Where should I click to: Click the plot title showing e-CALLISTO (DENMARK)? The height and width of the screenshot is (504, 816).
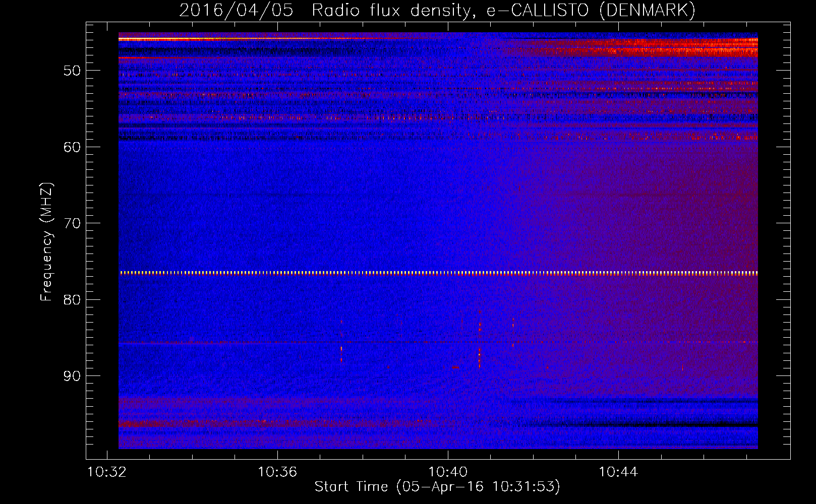point(437,11)
